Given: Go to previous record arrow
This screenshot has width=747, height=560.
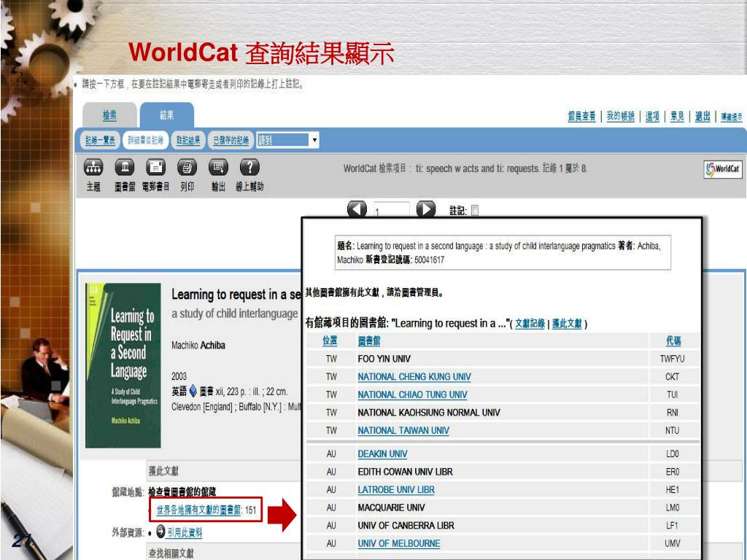Looking at the screenshot, I should (x=357, y=209).
